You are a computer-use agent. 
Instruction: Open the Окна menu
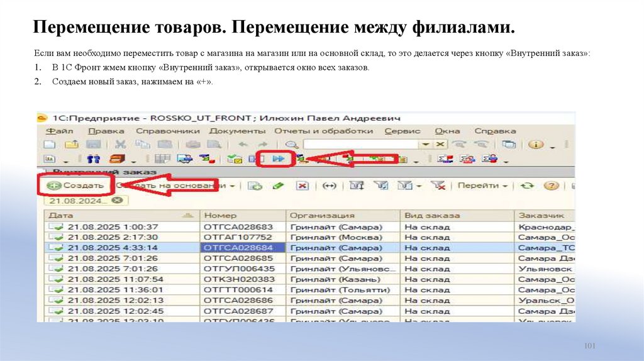pos(447,131)
